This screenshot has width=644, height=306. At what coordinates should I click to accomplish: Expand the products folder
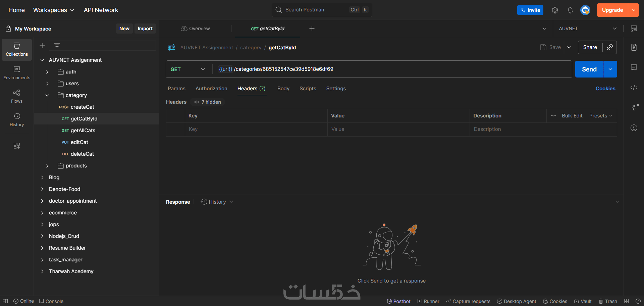(47, 166)
